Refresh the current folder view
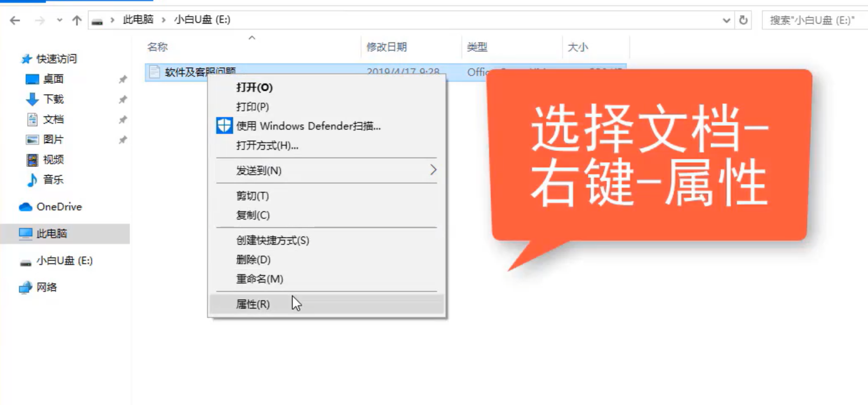868x405 pixels. pos(743,20)
